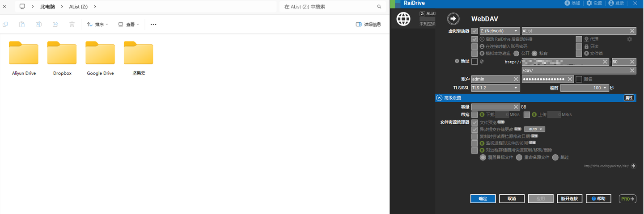Click the rename icon in Explorer toolbar

(38, 25)
